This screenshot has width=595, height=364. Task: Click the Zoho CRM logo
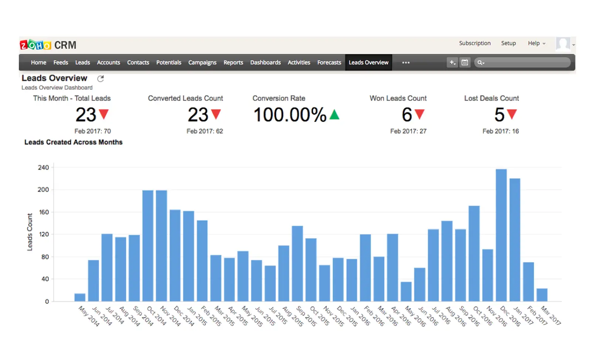(48, 45)
